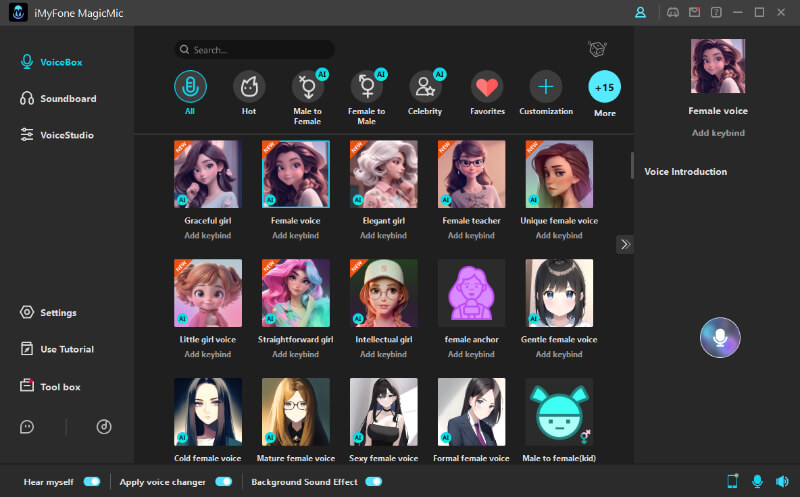Open Settings from the sidebar
Image resolution: width=800 pixels, height=497 pixels.
click(x=48, y=312)
